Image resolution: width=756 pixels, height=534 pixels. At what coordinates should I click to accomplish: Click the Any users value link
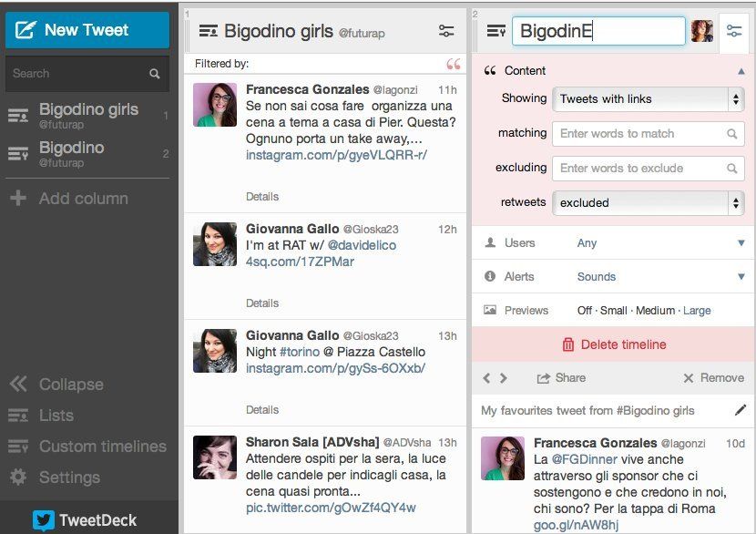pos(587,243)
